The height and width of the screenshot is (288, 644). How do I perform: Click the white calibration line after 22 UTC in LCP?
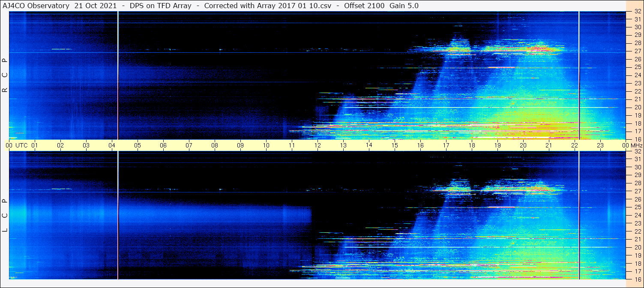tap(579, 216)
